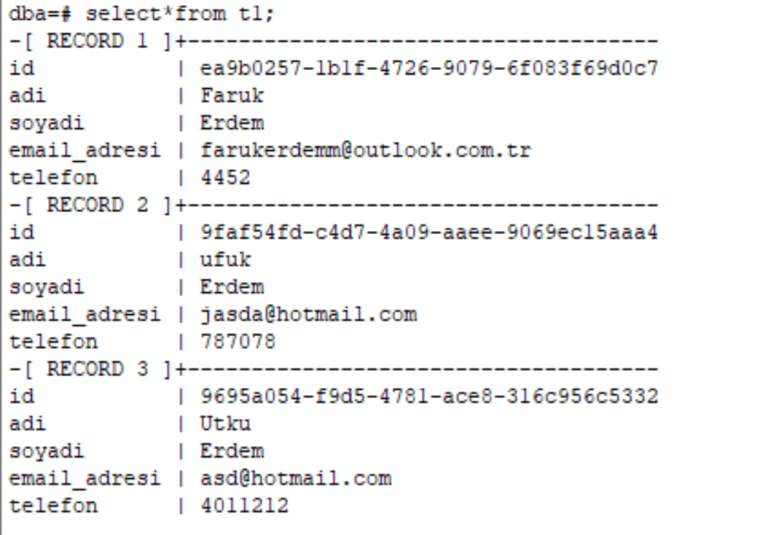The width and height of the screenshot is (768, 535).
Task: Click the name value Faruk
Action: pos(232,96)
